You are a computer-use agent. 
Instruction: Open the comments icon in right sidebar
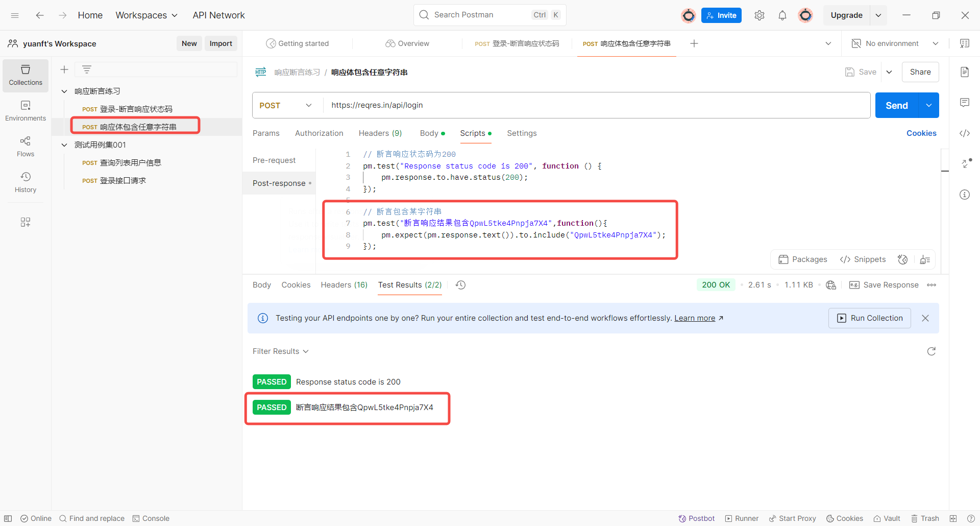point(965,103)
